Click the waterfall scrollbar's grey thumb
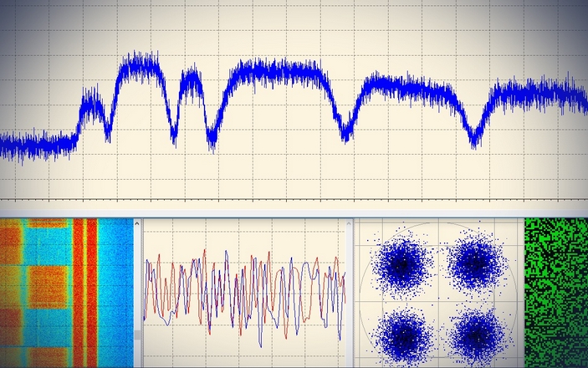This screenshot has width=588, height=368. pyautogui.click(x=137, y=335)
